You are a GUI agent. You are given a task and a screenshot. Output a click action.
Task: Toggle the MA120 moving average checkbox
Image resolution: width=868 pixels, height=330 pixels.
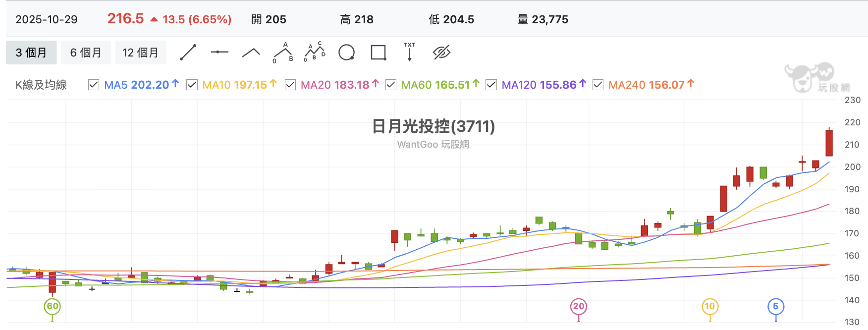491,85
